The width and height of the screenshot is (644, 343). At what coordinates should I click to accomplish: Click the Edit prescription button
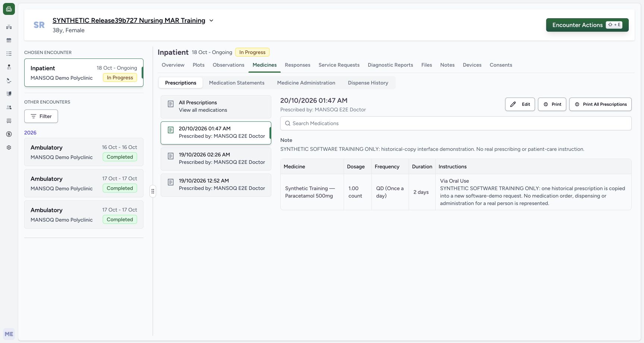pos(520,104)
